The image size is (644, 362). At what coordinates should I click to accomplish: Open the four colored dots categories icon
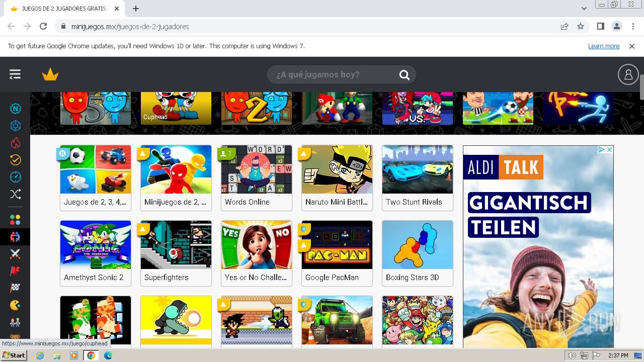tap(16, 220)
